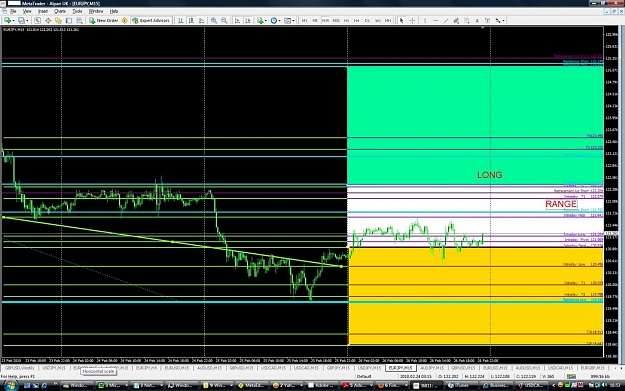Select the H4 timeframe

tap(357, 20)
